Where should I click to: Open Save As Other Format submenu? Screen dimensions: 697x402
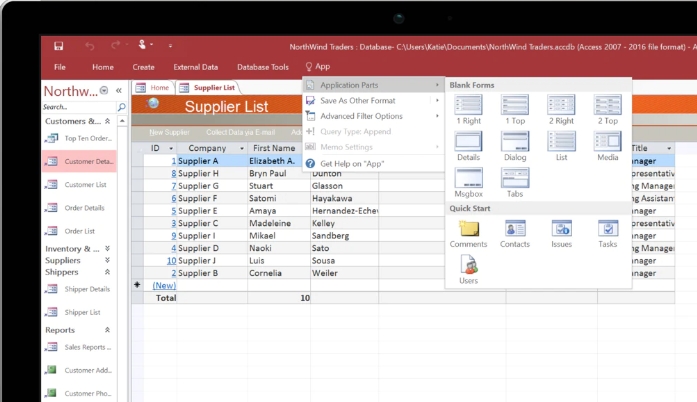(x=373, y=100)
